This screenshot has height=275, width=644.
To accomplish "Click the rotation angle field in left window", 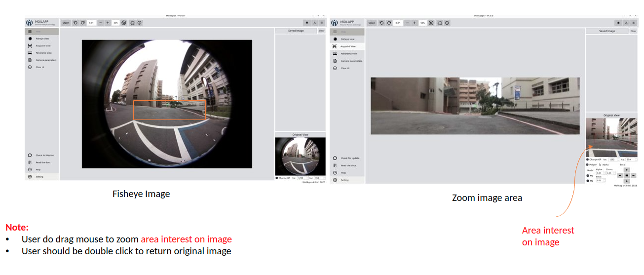I will pyautogui.click(x=91, y=23).
